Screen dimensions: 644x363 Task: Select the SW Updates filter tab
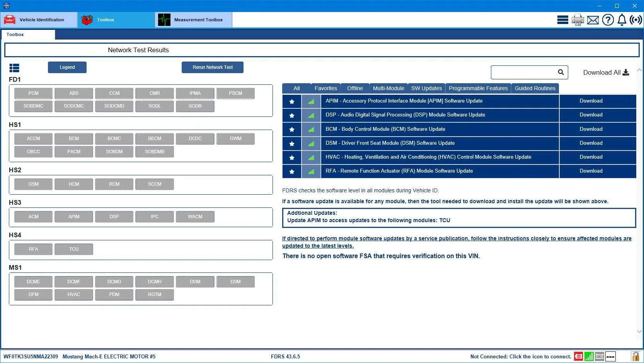click(426, 88)
